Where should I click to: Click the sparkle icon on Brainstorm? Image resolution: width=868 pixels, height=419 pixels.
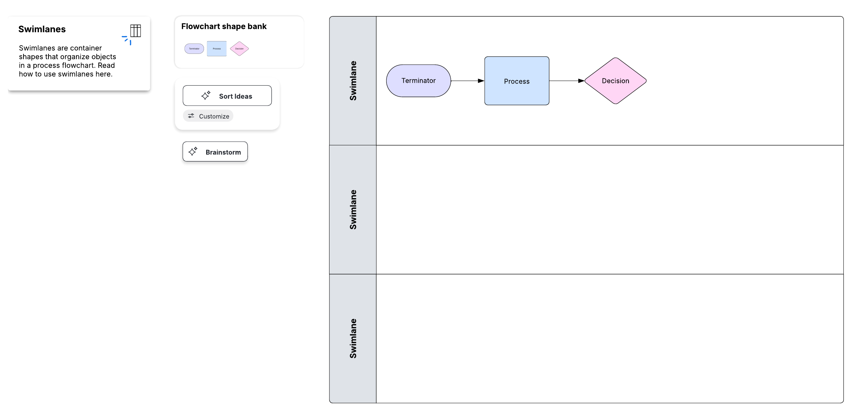tap(193, 151)
